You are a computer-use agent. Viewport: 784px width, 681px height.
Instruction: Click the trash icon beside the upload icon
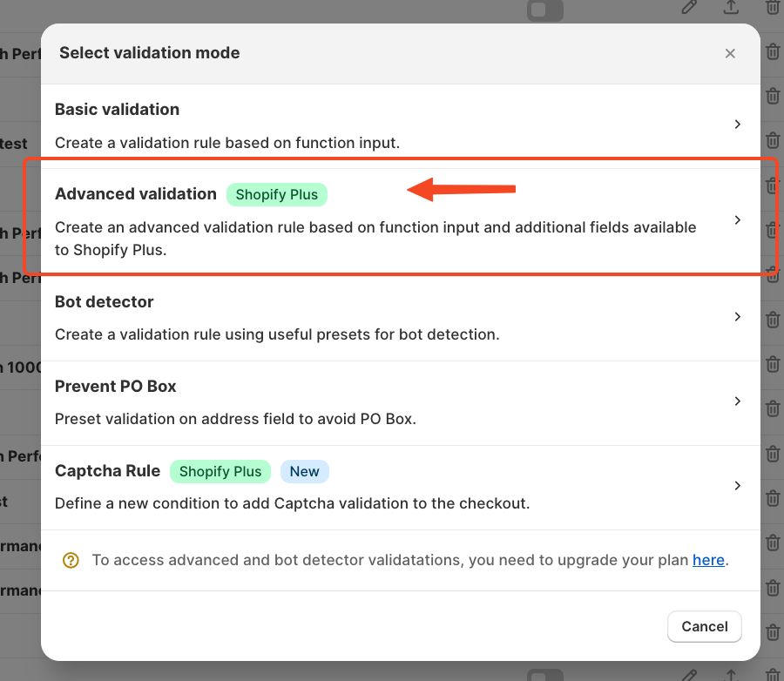772,7
